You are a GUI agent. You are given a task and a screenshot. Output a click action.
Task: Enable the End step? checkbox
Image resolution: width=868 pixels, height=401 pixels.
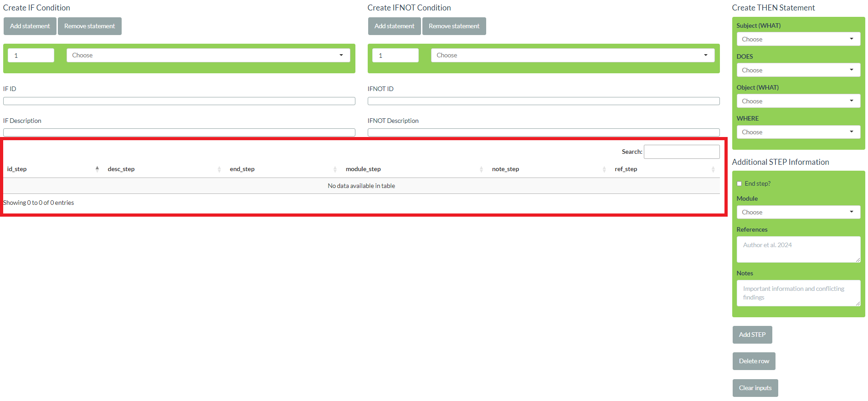(x=739, y=184)
